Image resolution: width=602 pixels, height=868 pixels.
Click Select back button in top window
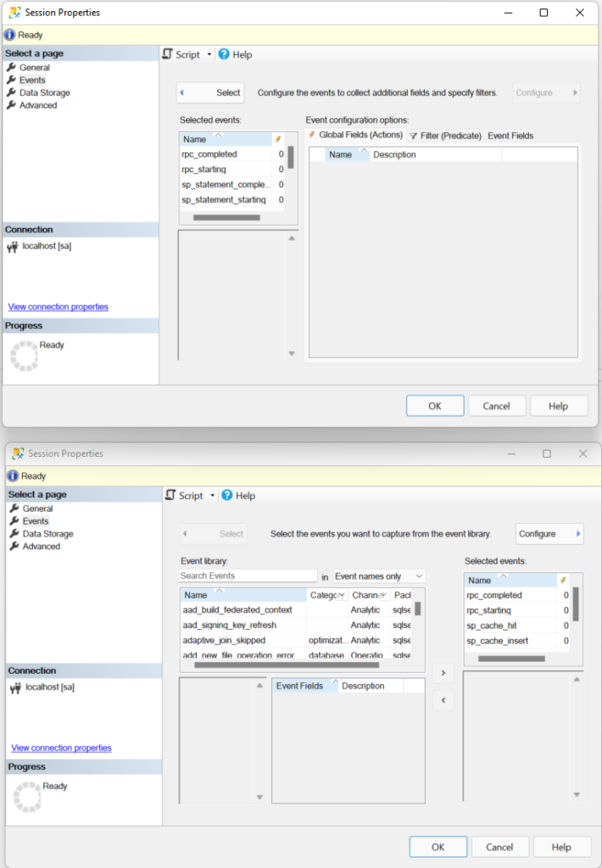[x=210, y=92]
